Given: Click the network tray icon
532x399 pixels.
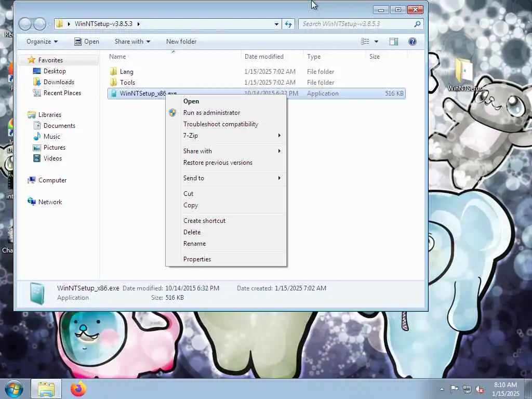Looking at the screenshot, I should [467, 389].
